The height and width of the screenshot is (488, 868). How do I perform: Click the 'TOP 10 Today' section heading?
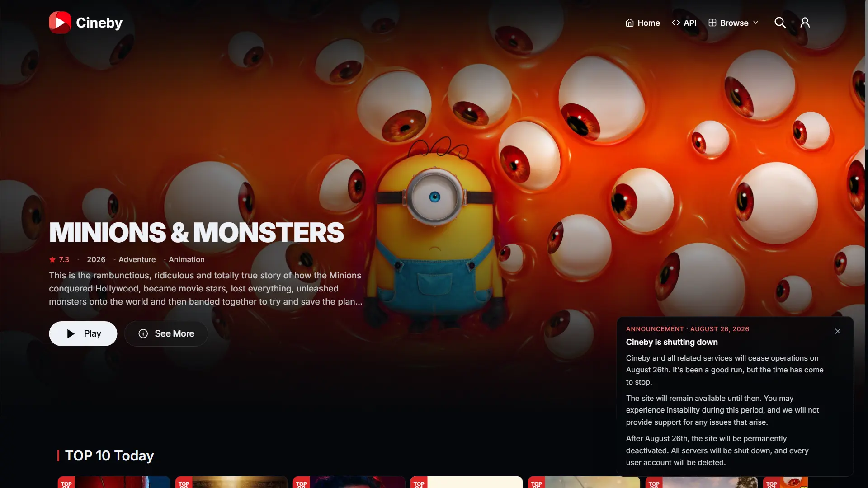click(x=109, y=455)
